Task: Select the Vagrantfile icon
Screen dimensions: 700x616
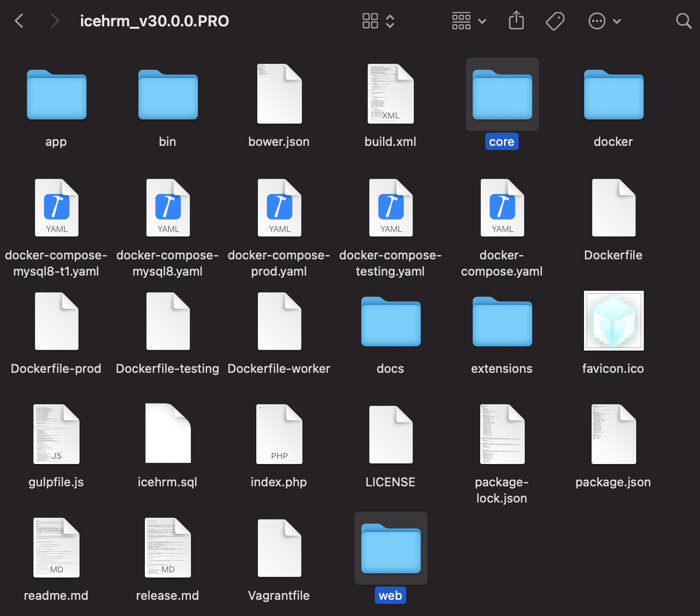Action: pos(279,548)
